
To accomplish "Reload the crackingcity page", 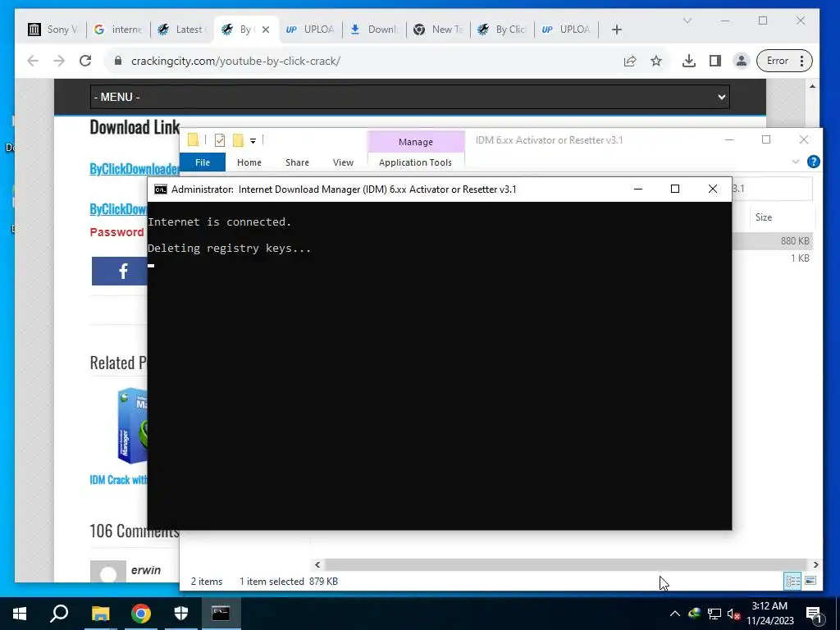I will coord(85,61).
